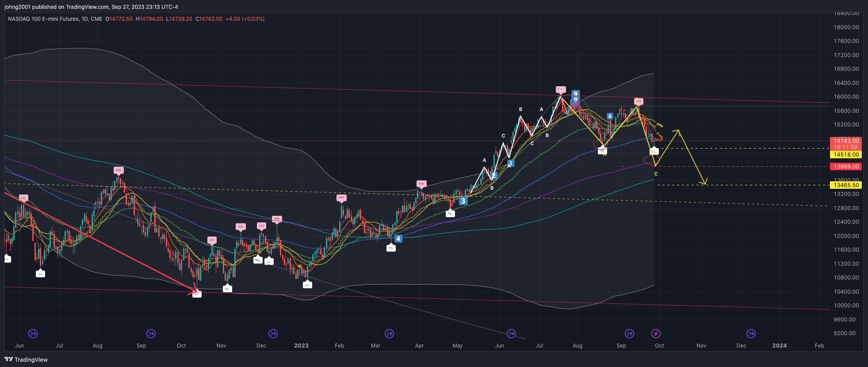Click the LL label at the red arrow tip
Image resolution: width=868 pixels, height=367 pixels.
(197, 294)
